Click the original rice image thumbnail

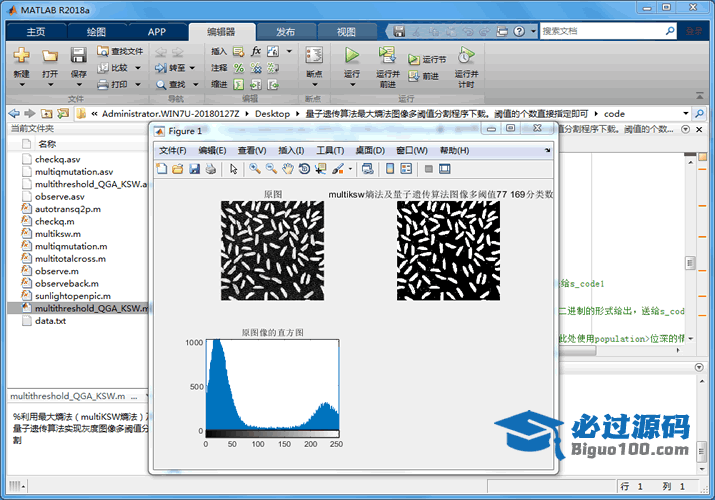[273, 251]
